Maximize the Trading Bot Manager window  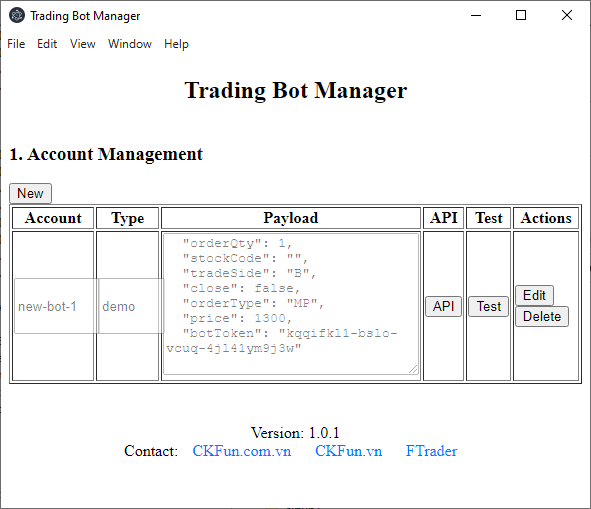[521, 15]
